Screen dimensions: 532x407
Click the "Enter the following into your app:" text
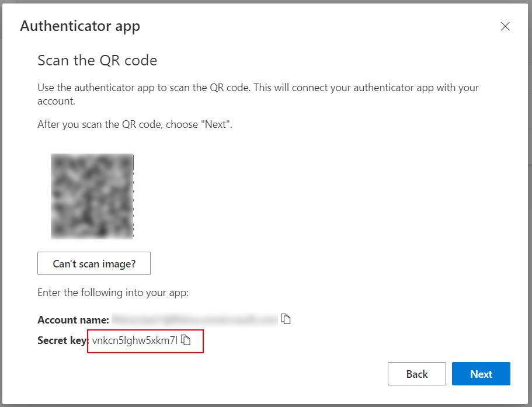click(x=113, y=293)
